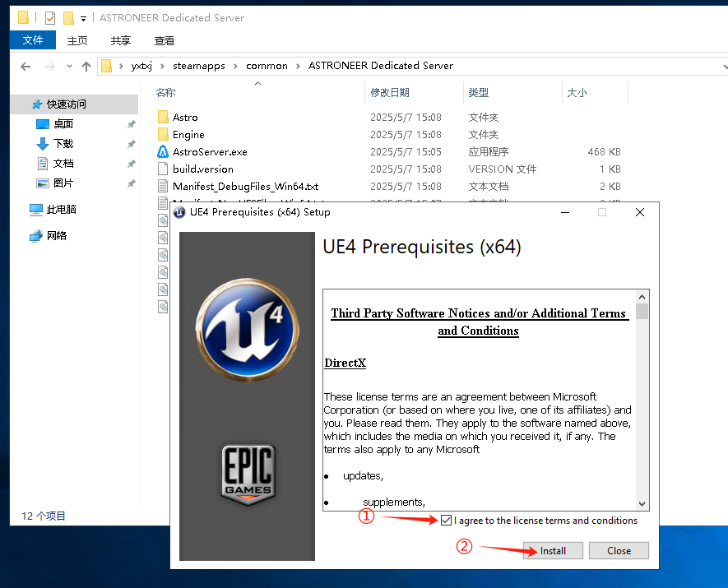Viewport: 728px width, 588px height.
Task: Open the recent locations dropdown arrow
Action: pyautogui.click(x=69, y=67)
